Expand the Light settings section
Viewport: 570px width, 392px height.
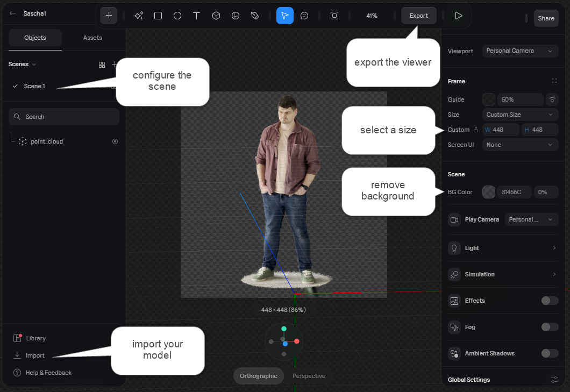(503, 248)
